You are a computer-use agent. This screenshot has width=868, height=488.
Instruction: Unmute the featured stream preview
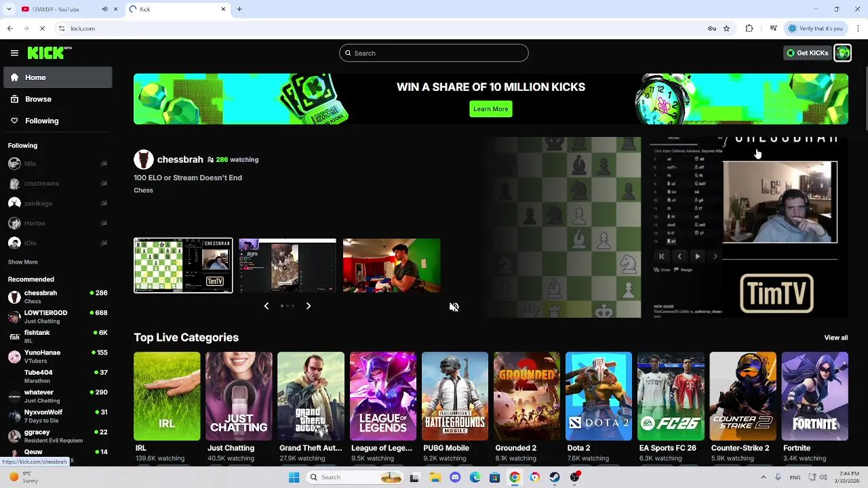coord(454,307)
